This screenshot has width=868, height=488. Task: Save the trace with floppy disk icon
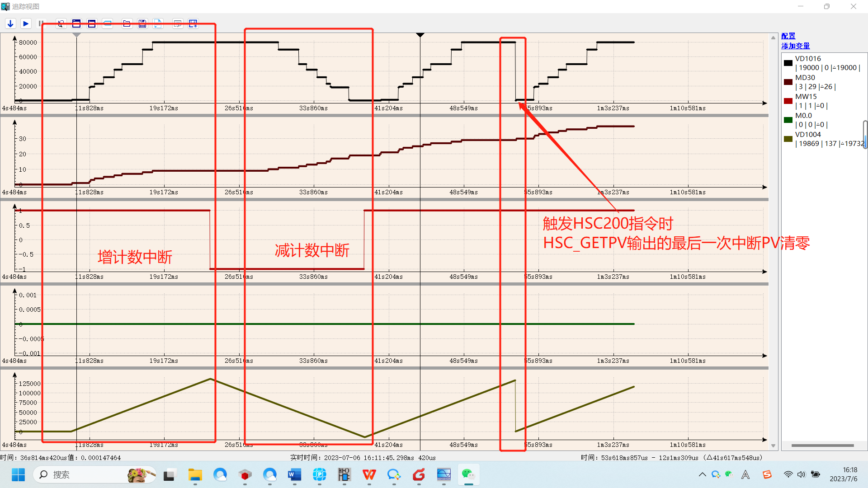point(142,23)
